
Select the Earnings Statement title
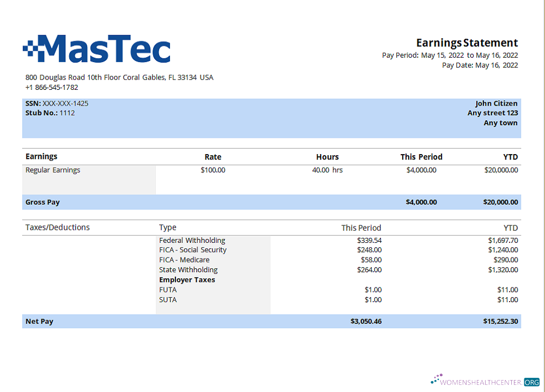(467, 42)
